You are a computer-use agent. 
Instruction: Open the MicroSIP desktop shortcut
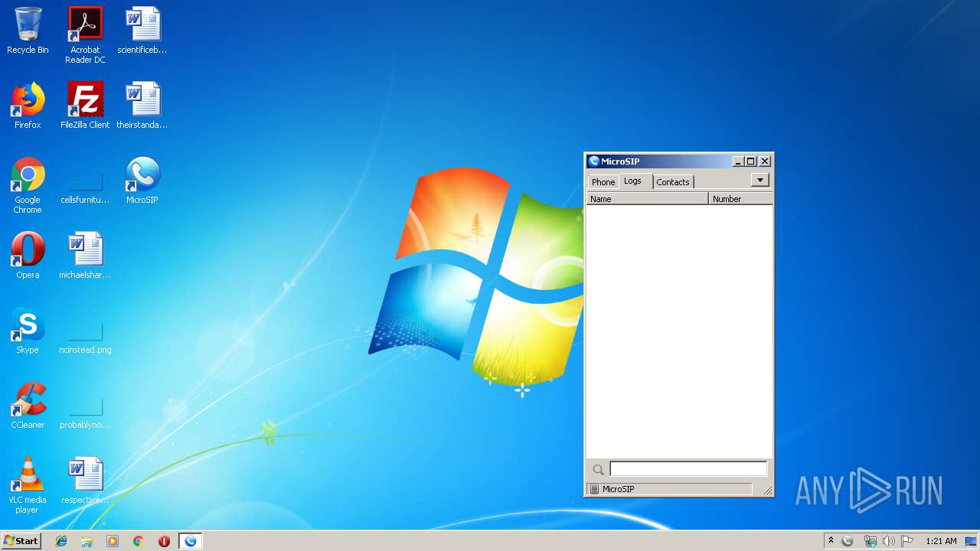(x=142, y=181)
